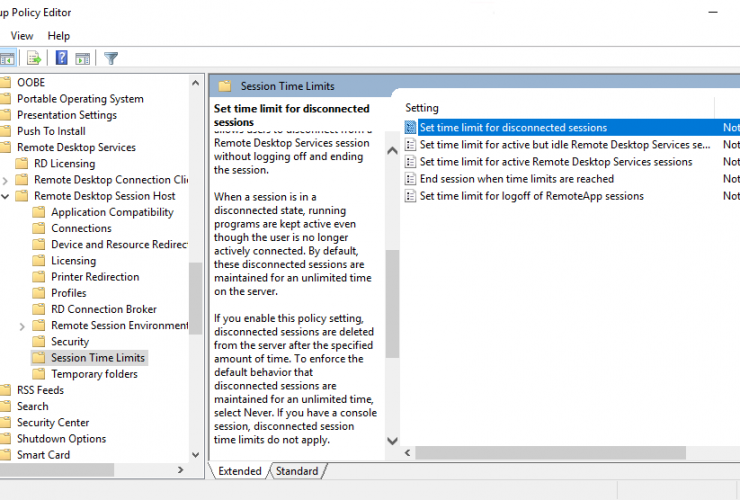The image size is (740, 500).
Task: Click the Smart Card folder icon
Action: pyautogui.click(x=6, y=455)
